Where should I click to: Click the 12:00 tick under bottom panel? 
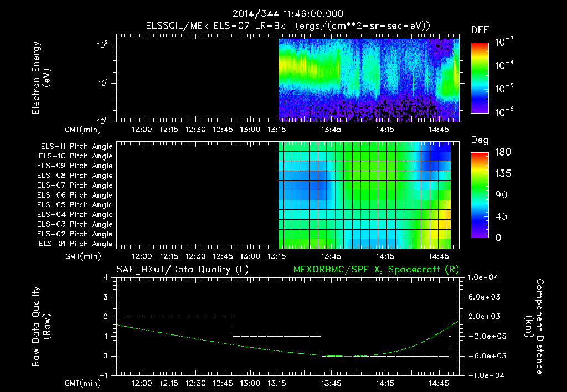point(142,383)
